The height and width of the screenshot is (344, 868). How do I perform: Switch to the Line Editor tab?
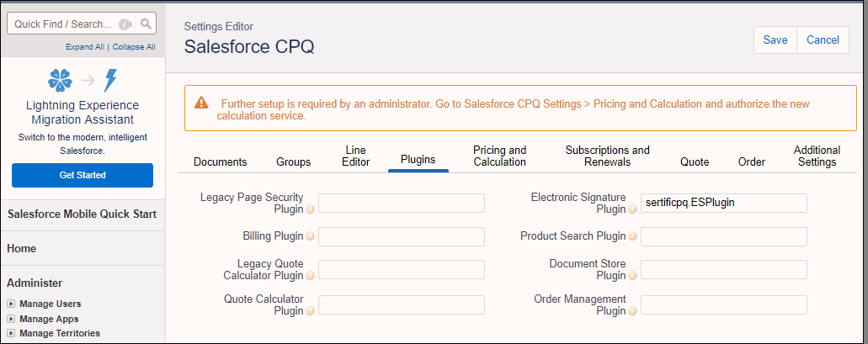356,156
